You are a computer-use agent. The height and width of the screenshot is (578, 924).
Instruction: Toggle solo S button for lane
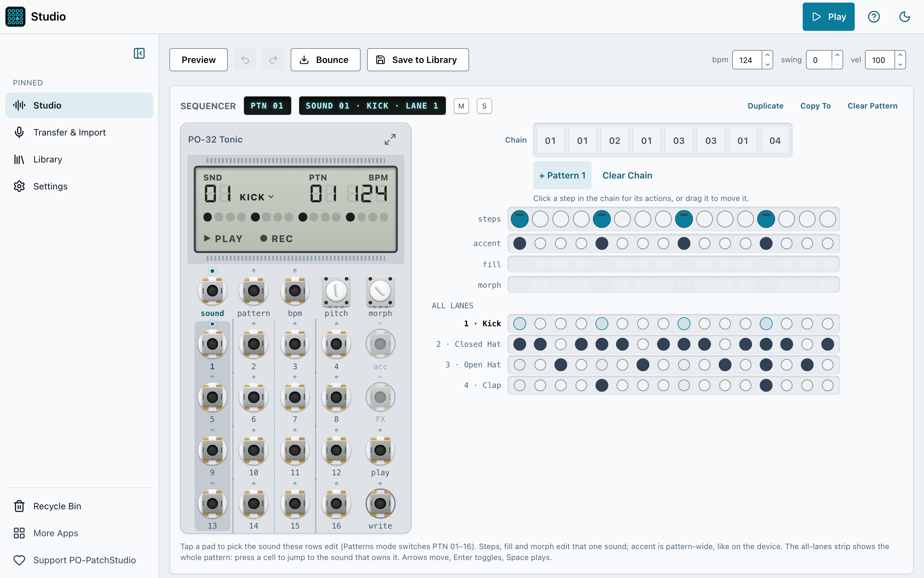coord(484,106)
